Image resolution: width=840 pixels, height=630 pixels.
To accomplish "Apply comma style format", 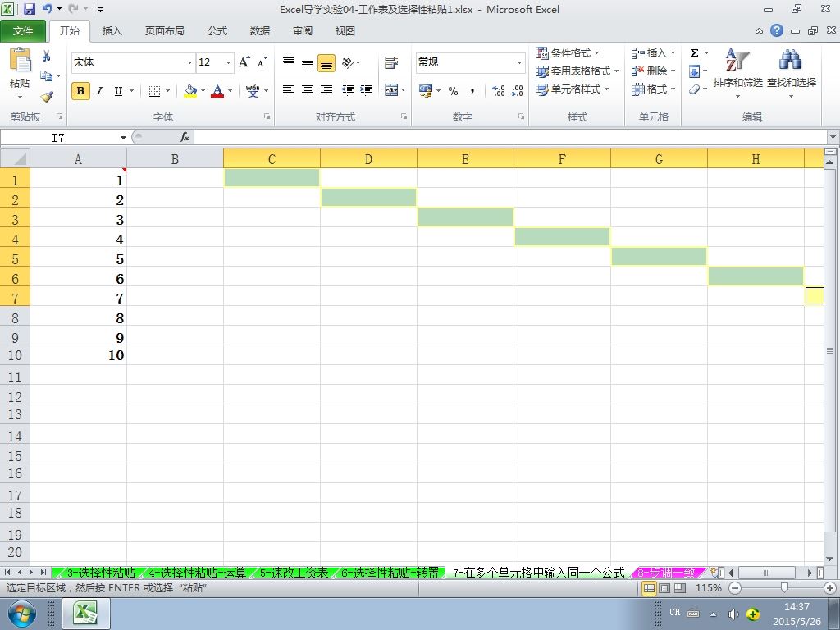I will 472,91.
